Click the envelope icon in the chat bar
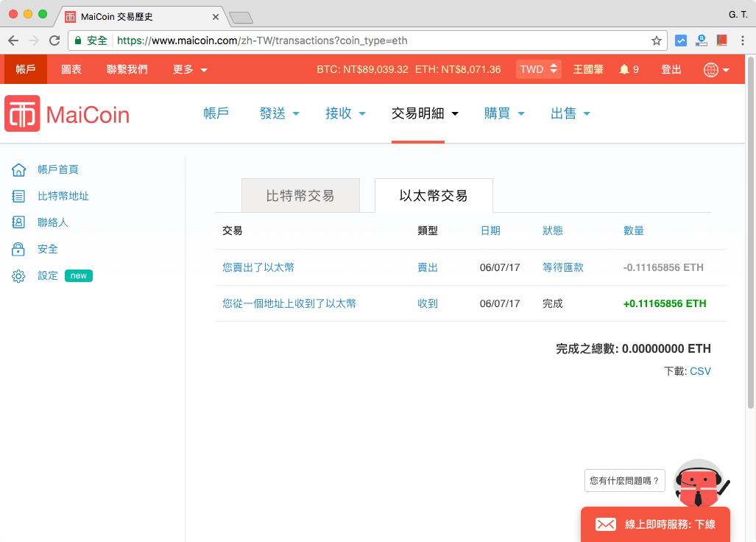 point(606,524)
